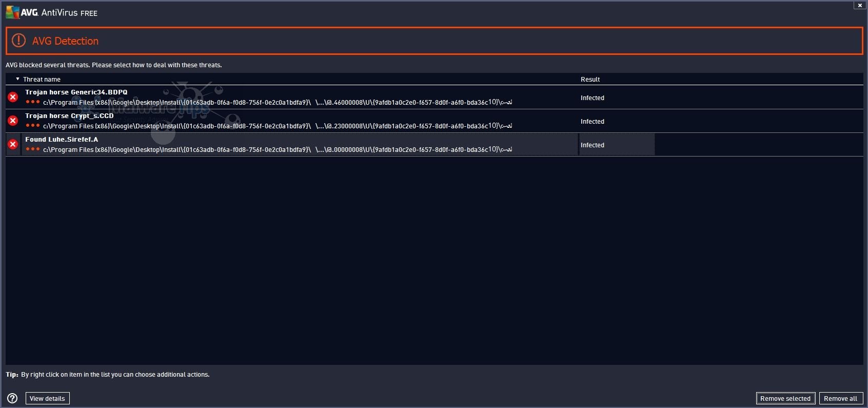Click the three red dots under Trojan horse Generic34.BDPQ
This screenshot has height=408, width=868.
(x=32, y=102)
